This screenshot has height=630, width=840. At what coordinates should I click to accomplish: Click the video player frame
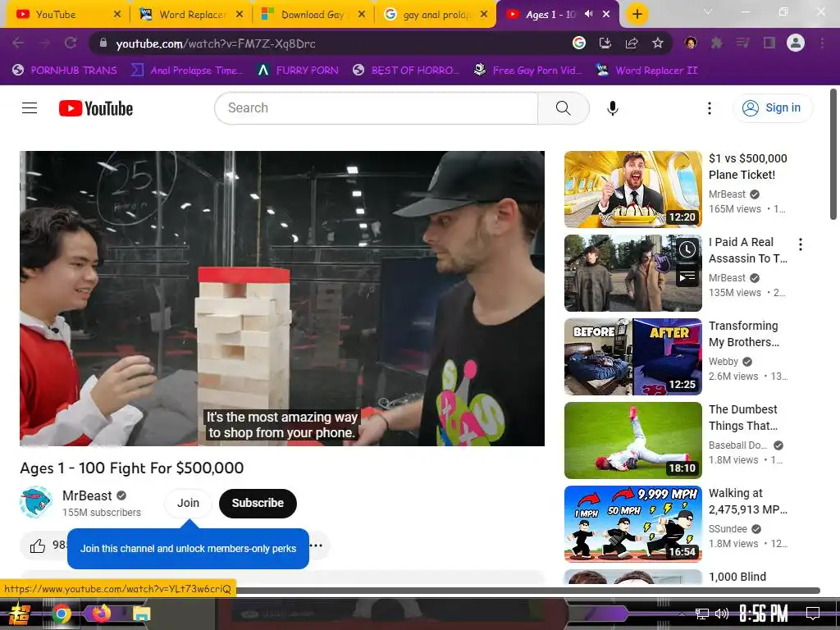pos(282,299)
